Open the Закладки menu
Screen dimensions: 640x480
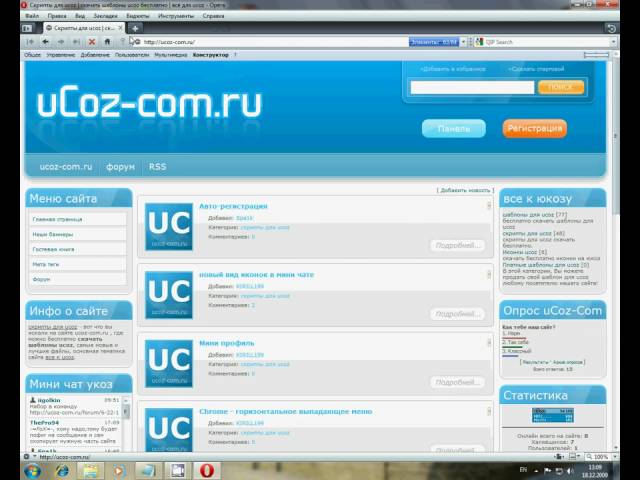click(105, 16)
